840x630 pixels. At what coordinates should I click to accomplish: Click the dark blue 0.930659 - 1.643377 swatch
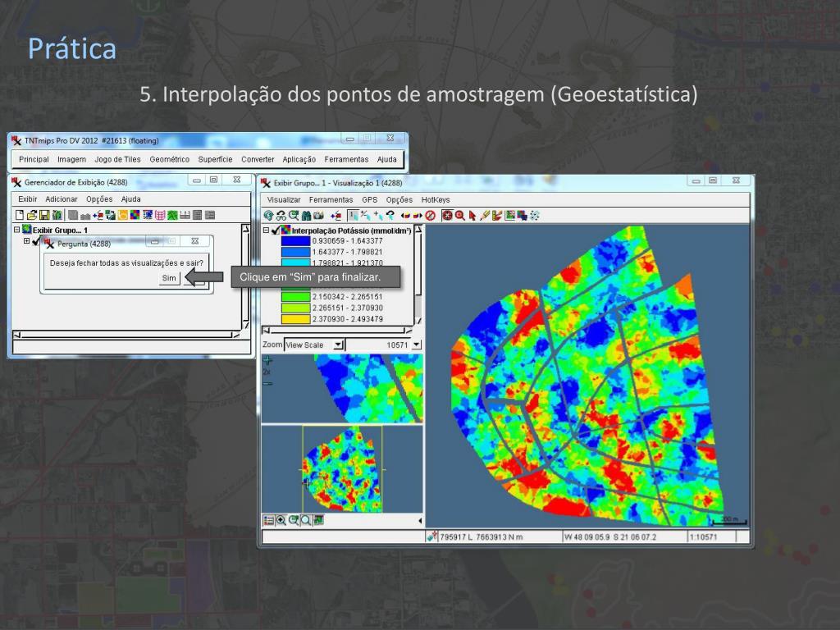(x=295, y=241)
